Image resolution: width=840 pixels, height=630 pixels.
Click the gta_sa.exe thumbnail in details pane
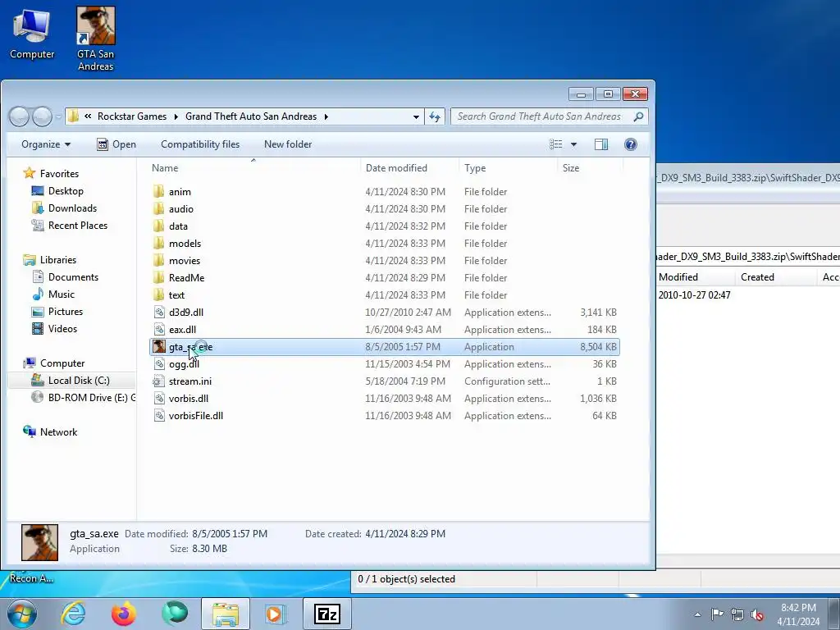tap(39, 542)
